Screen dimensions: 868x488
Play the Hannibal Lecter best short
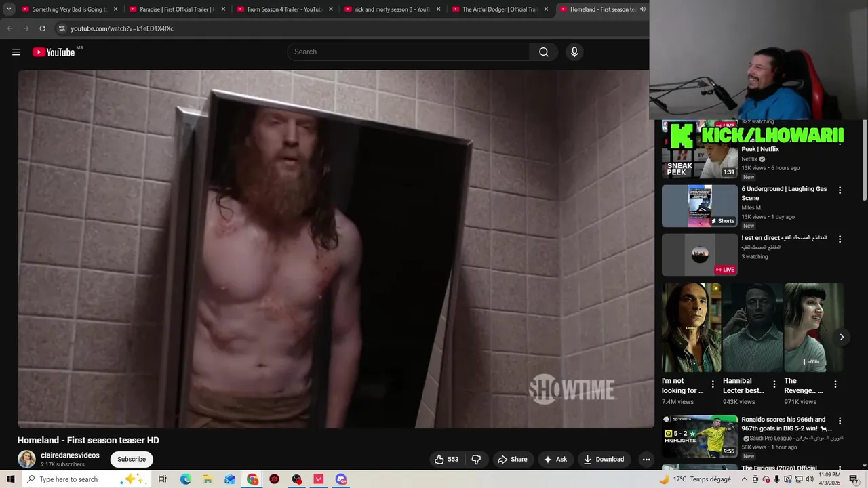[752, 327]
